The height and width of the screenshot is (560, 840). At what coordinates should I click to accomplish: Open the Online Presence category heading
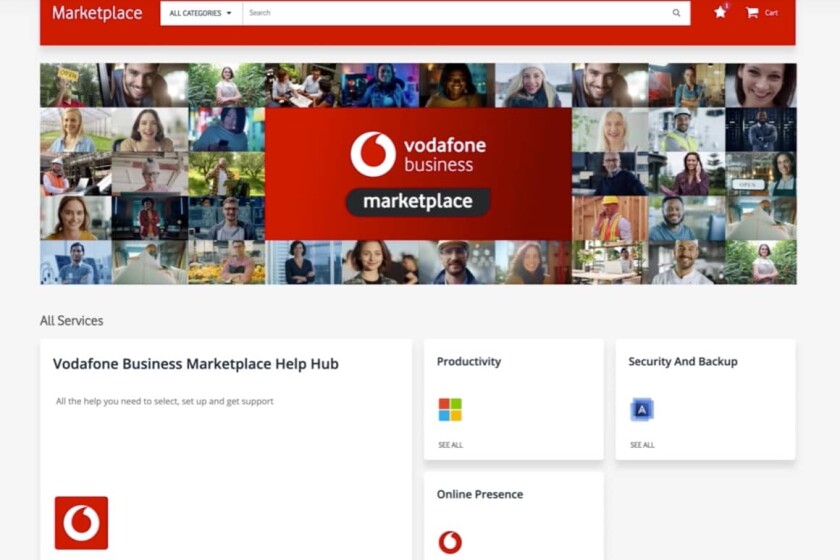[x=480, y=494]
